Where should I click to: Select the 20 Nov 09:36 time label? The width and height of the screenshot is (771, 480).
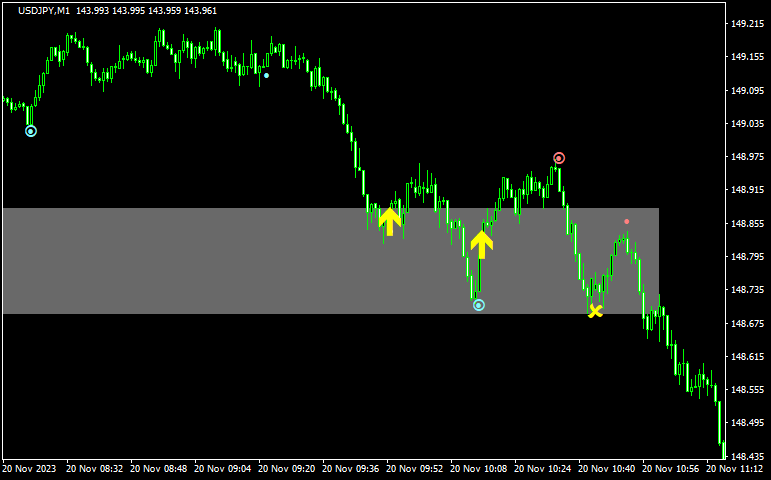pyautogui.click(x=354, y=468)
